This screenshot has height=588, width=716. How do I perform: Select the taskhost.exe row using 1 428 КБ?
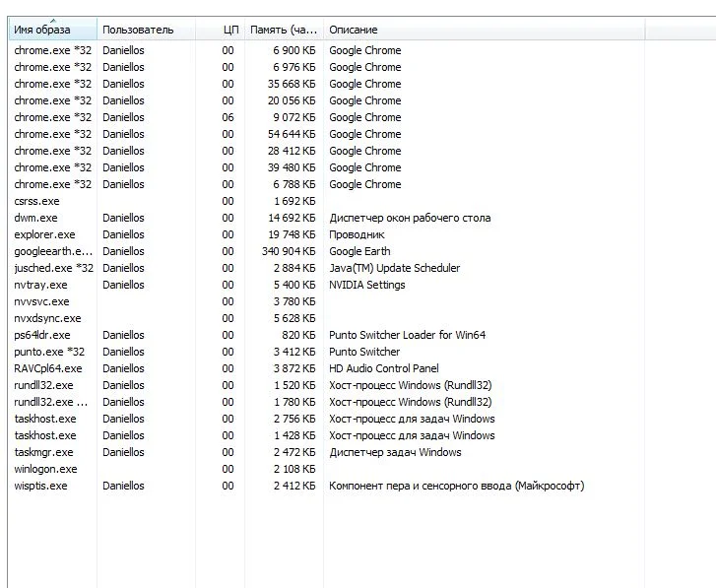(45, 435)
